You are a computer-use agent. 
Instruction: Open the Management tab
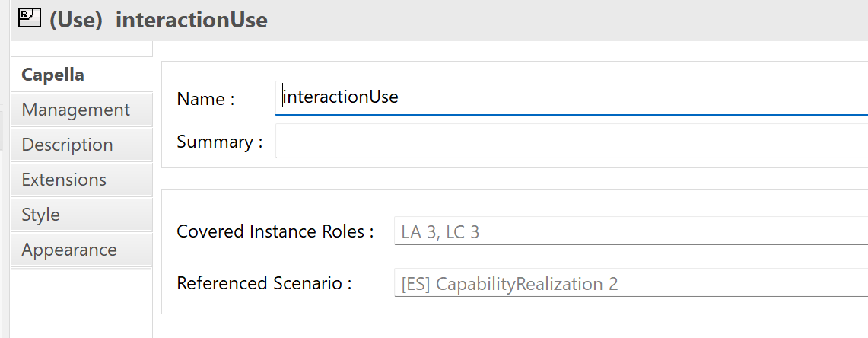pyautogui.click(x=76, y=110)
